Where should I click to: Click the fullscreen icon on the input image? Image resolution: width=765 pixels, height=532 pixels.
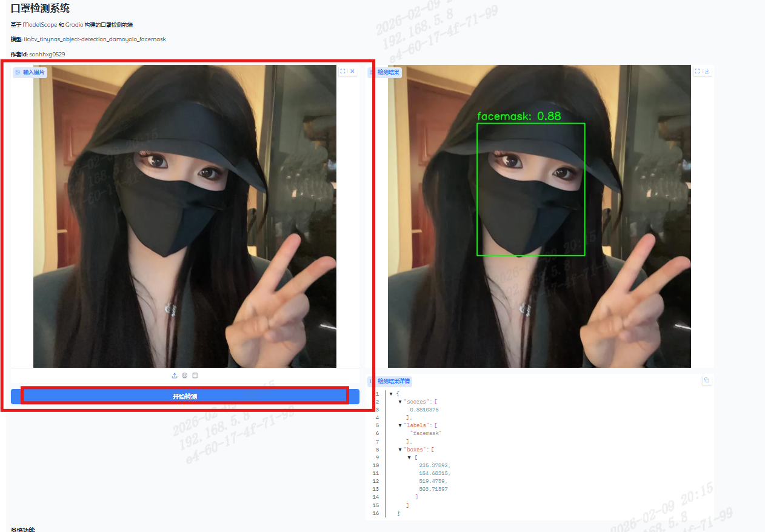point(342,71)
